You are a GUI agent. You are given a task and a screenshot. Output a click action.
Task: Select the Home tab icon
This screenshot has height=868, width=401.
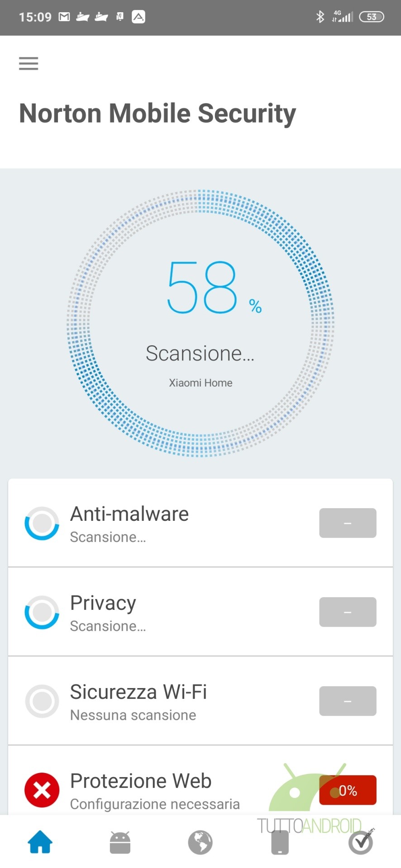point(40,842)
